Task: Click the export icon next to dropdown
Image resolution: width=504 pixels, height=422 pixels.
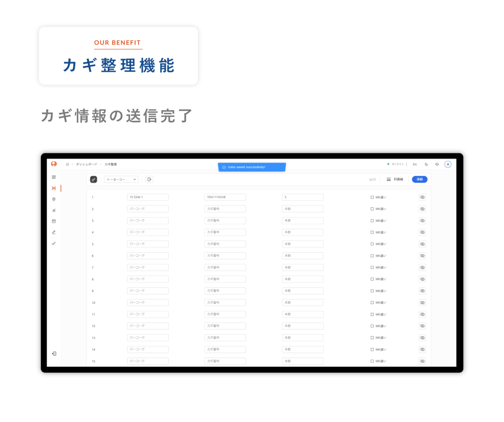Action: click(149, 179)
